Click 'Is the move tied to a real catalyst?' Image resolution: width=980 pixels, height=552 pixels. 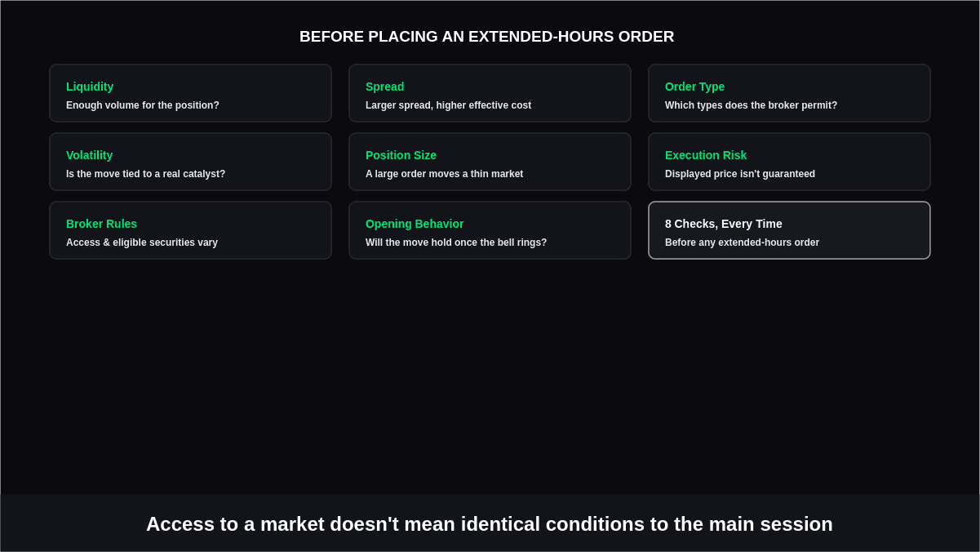[x=145, y=174]
